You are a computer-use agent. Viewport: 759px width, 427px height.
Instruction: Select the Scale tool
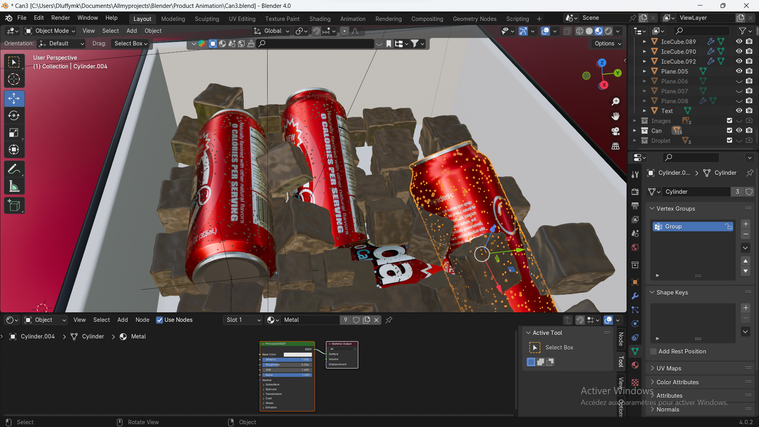coord(14,133)
